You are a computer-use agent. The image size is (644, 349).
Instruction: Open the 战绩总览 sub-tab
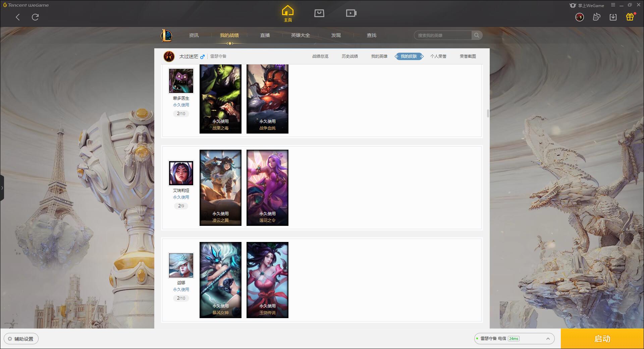[x=320, y=56]
